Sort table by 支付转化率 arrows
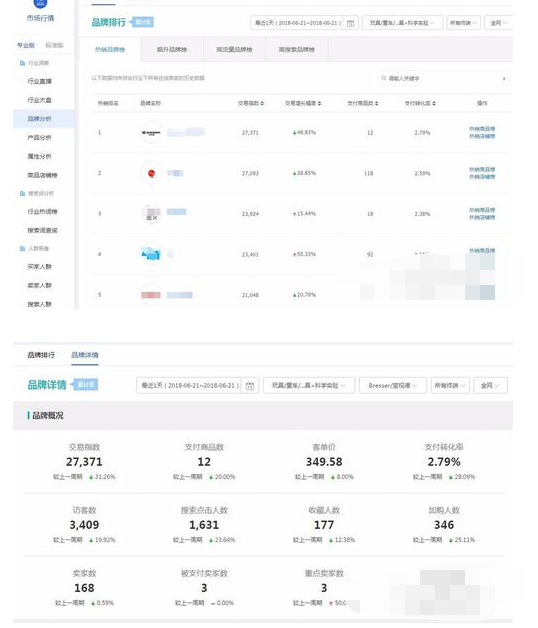The width and height of the screenshot is (538, 628). point(434,103)
